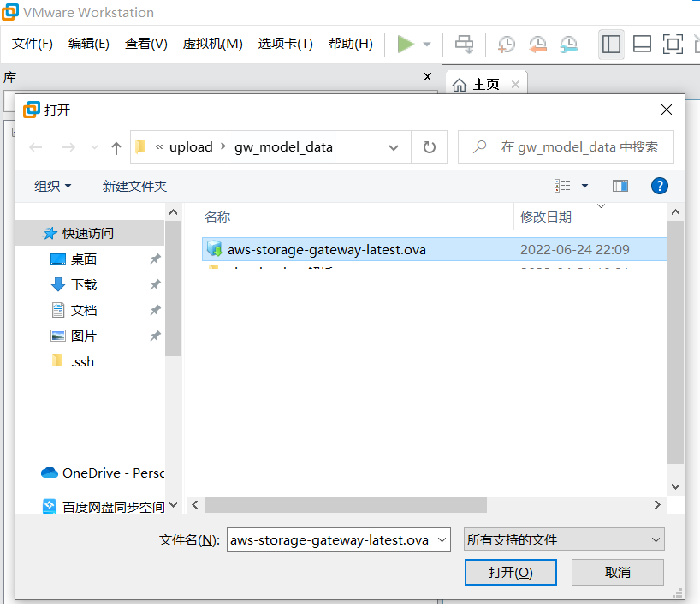
Task: Open the 查看(V) menu
Action: click(146, 44)
